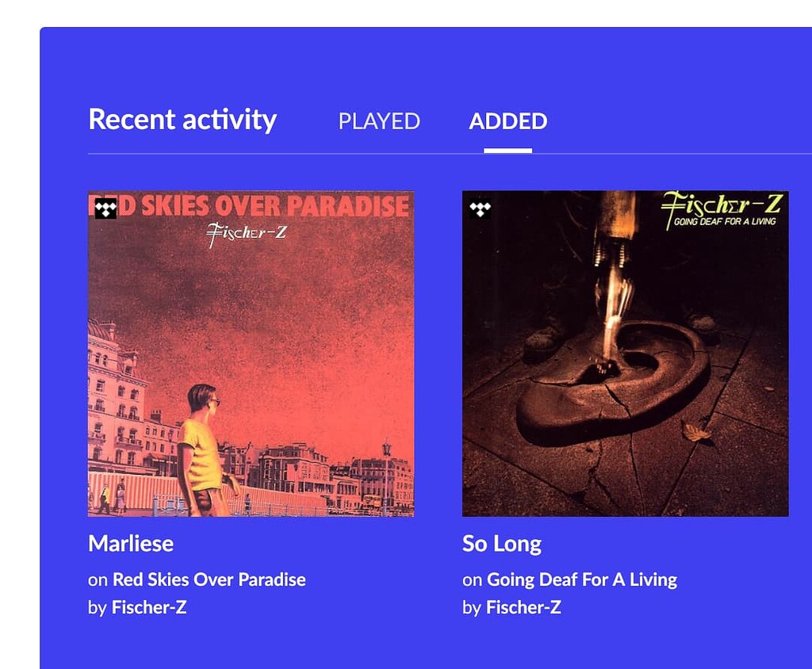Follow the Going Deaf For A Living link

[582, 579]
